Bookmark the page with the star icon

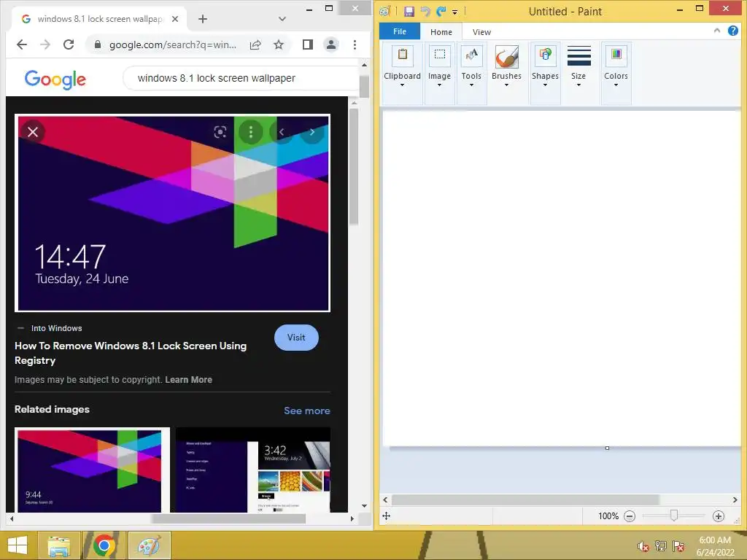[279, 44]
